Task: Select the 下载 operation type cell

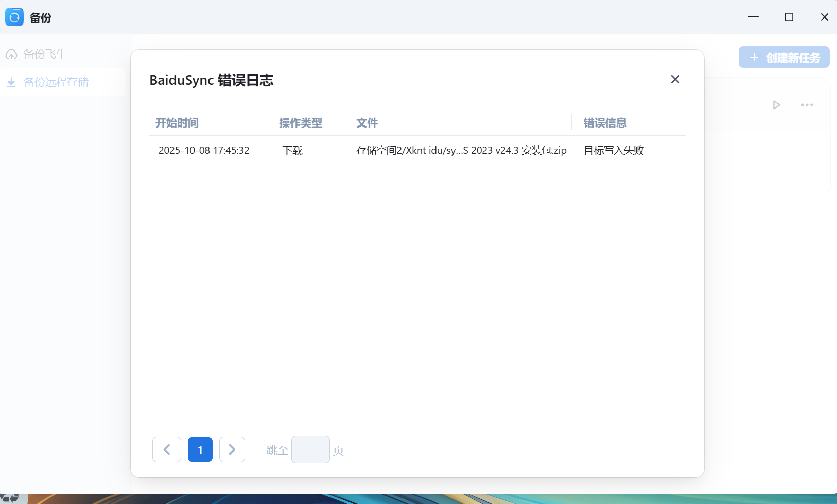Action: [x=292, y=150]
